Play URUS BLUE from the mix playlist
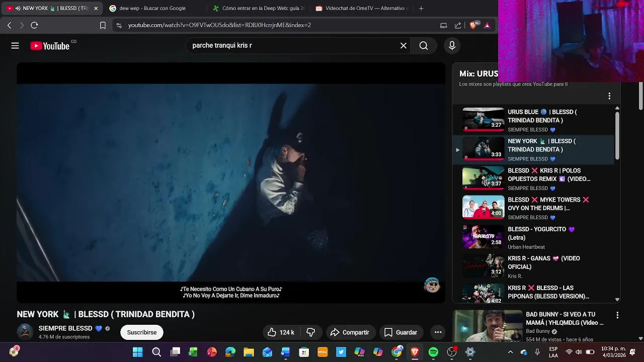Screen dimensions: 644x362 [533, 120]
